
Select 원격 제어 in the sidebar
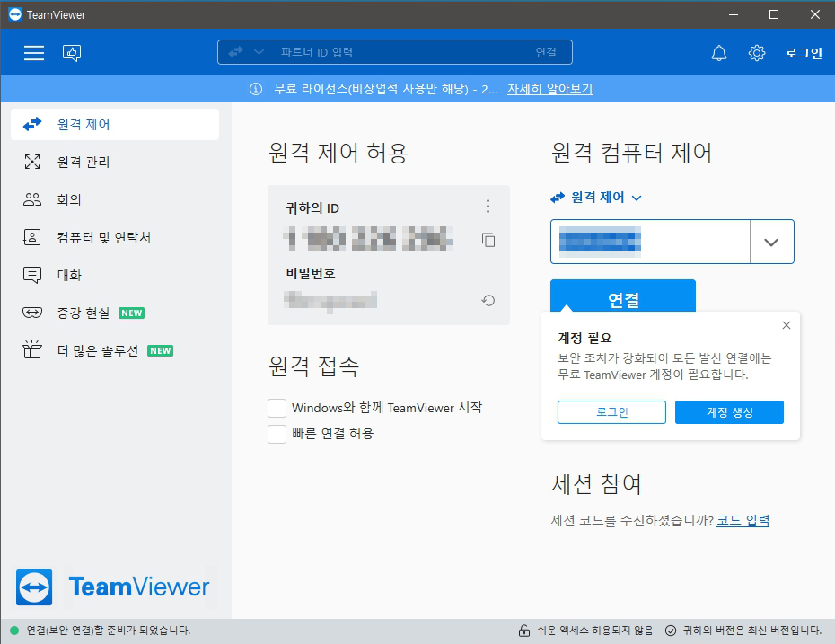115,124
